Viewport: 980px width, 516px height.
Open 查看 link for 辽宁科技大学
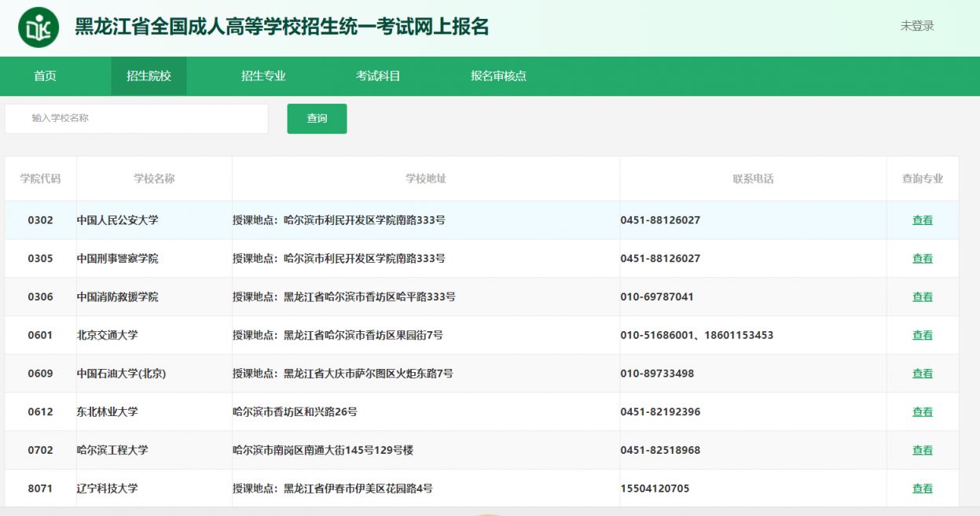point(923,488)
